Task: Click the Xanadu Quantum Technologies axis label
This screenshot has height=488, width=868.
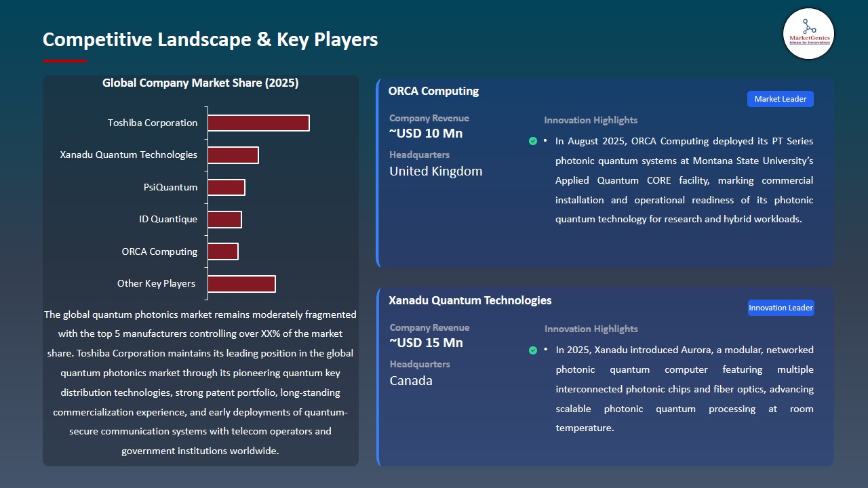Action: pyautogui.click(x=128, y=155)
